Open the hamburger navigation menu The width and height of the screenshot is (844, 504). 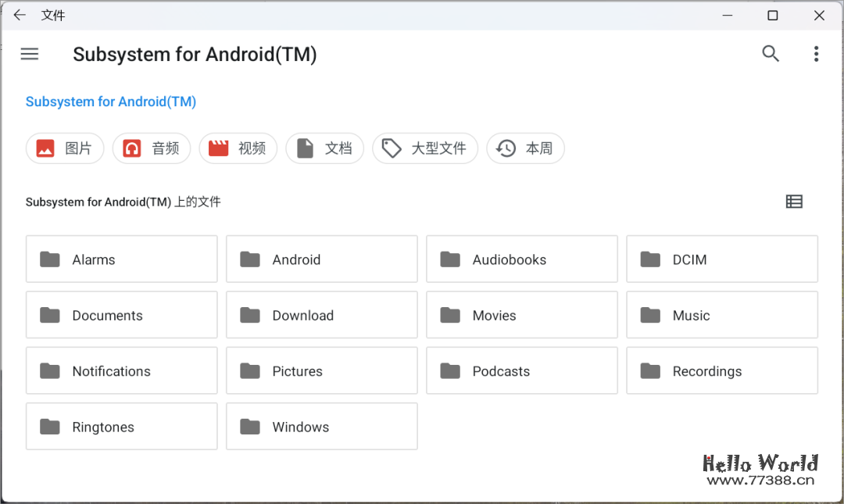(x=30, y=54)
